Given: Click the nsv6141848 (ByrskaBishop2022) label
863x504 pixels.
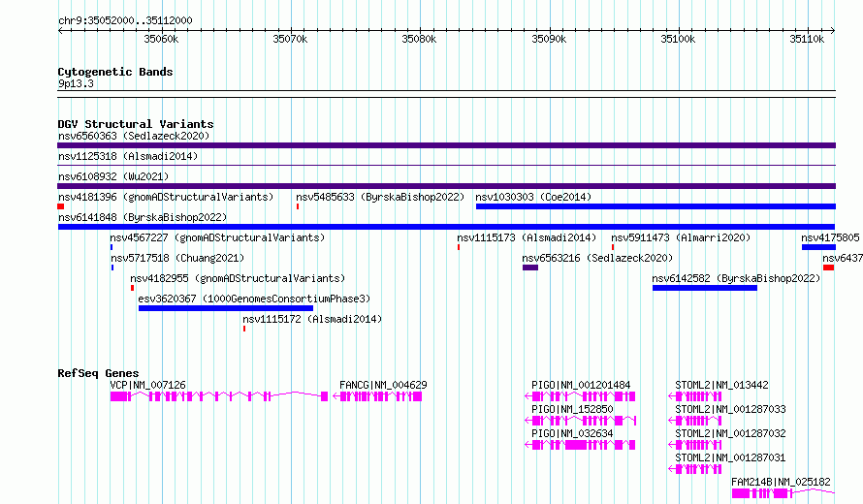Looking at the screenshot, I should [x=143, y=217].
